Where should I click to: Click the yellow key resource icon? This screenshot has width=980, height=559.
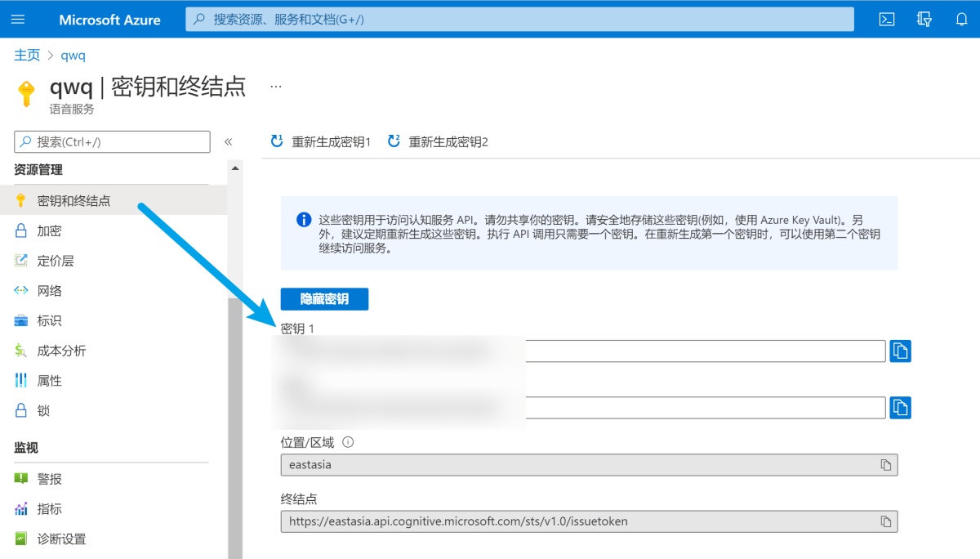pyautogui.click(x=27, y=93)
